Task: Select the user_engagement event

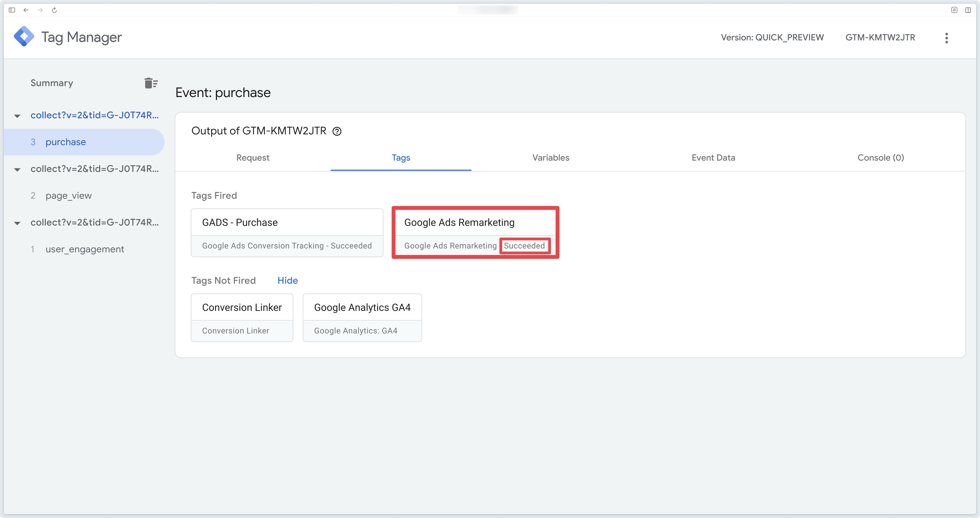Action: 84,249
